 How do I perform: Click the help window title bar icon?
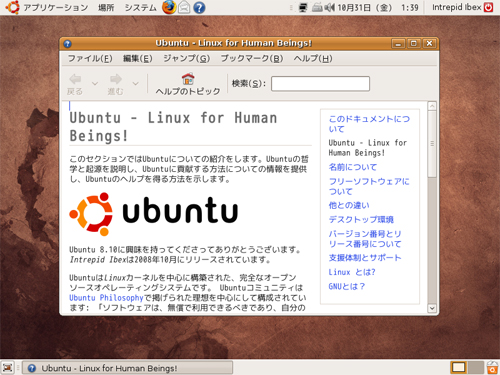pyautogui.click(x=67, y=44)
